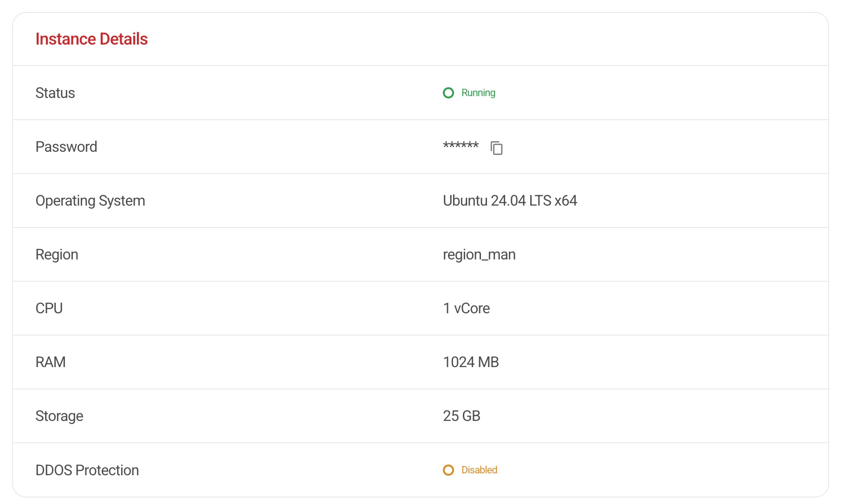This screenshot has height=504, width=844.
Task: Click the Password row label
Action: pos(66,147)
